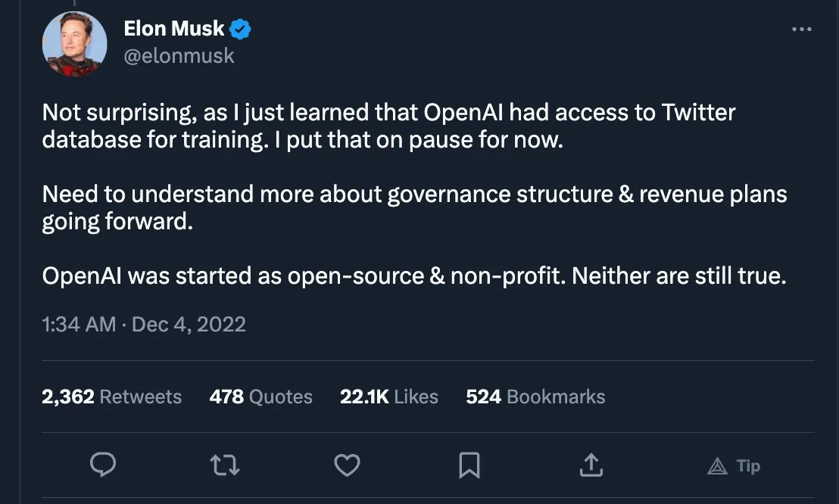This screenshot has width=839, height=504.
Task: Open the 1:34 AM timestamp link
Action: tap(79, 325)
